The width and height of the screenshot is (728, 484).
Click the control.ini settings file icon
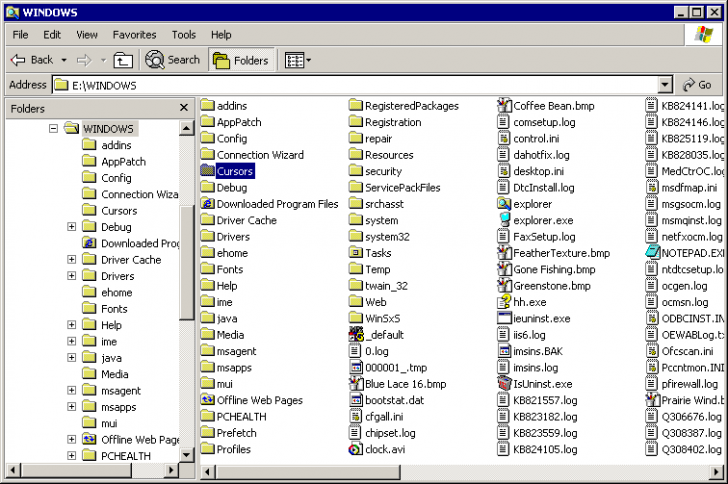click(504, 138)
